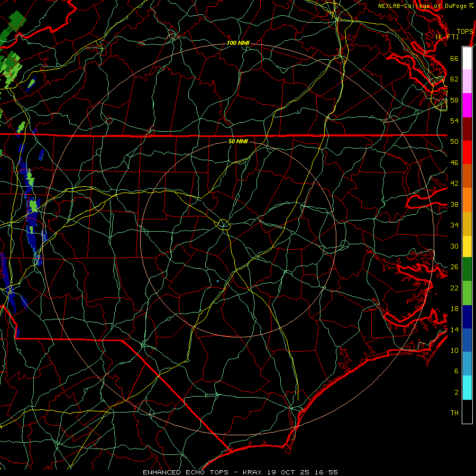Click the cyan legend swatch

(x=467, y=388)
